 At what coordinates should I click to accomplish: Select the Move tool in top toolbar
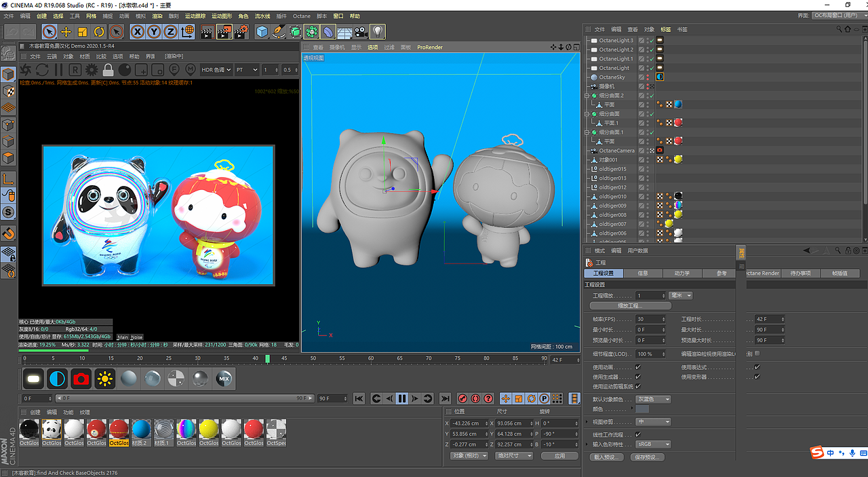coord(66,31)
